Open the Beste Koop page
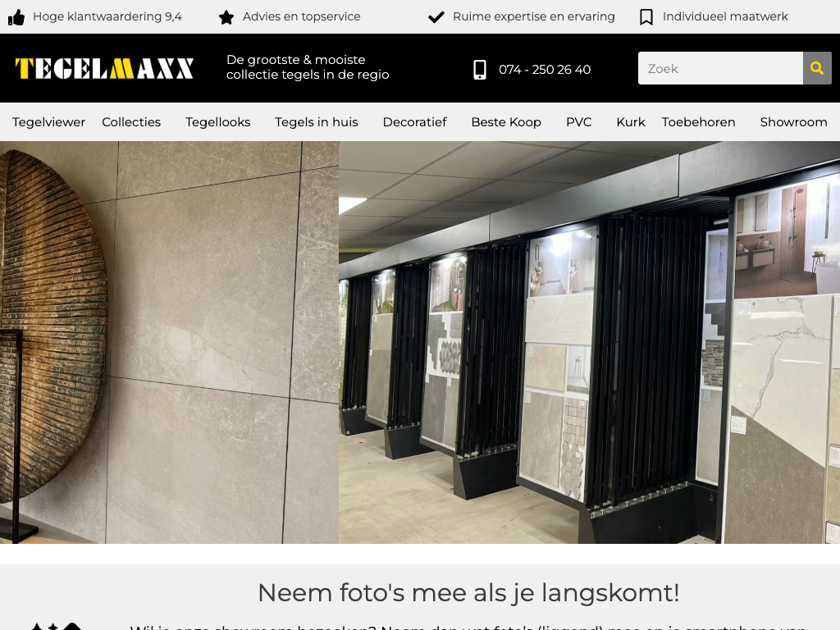Viewport: 840px width, 630px height. click(x=506, y=122)
